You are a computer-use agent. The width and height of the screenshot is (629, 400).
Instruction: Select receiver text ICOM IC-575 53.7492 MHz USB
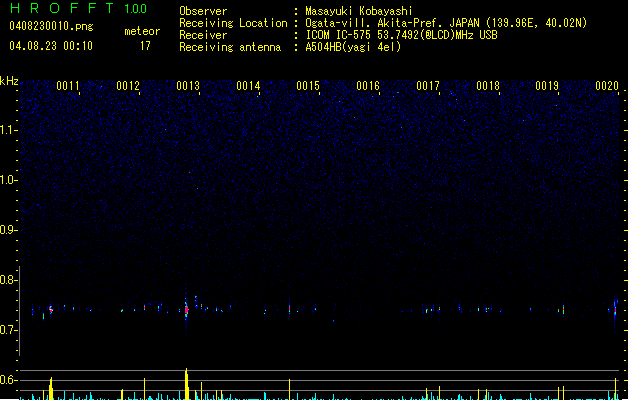(x=402, y=35)
